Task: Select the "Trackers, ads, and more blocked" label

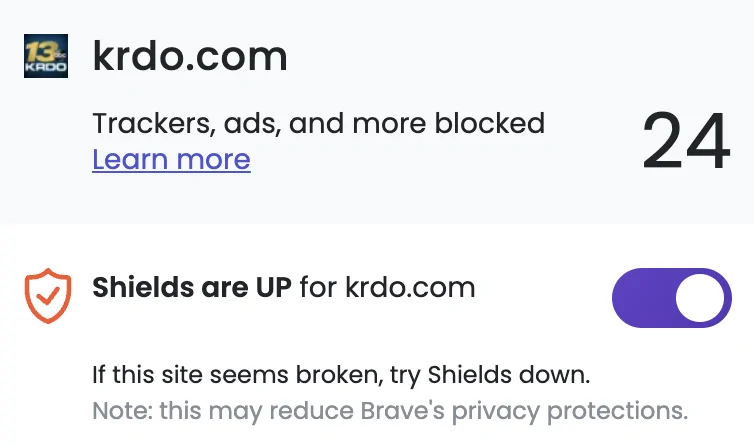Action: pyautogui.click(x=318, y=124)
